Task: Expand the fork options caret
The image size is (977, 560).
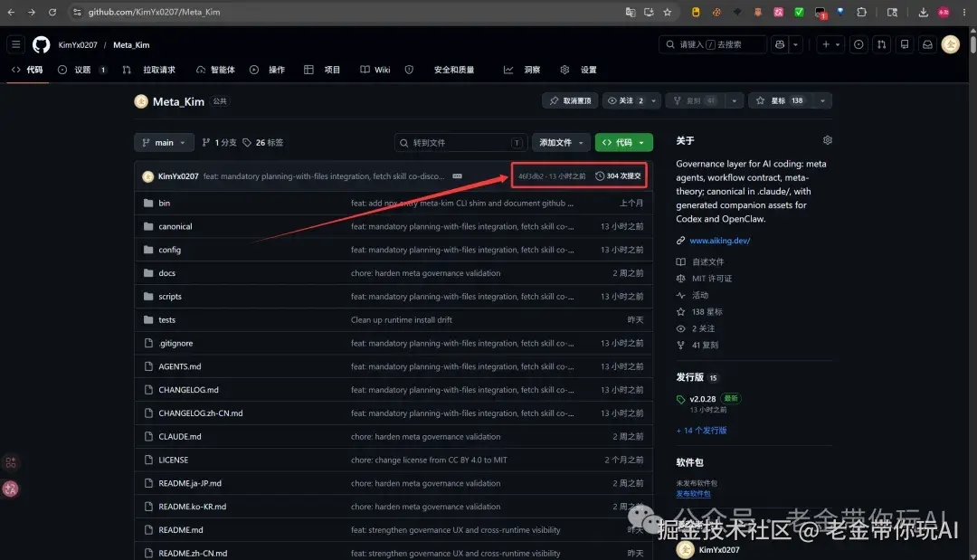Action: coord(734,101)
